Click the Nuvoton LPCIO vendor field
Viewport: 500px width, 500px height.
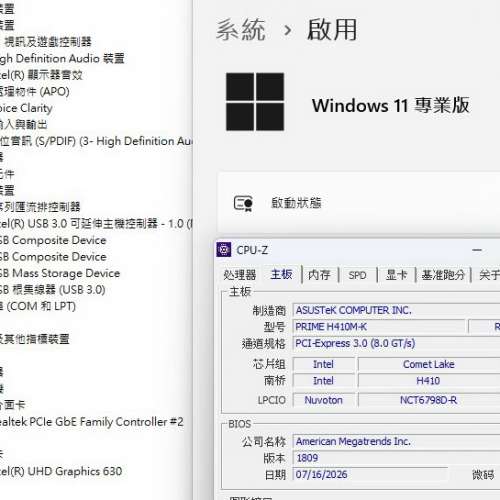click(x=324, y=400)
